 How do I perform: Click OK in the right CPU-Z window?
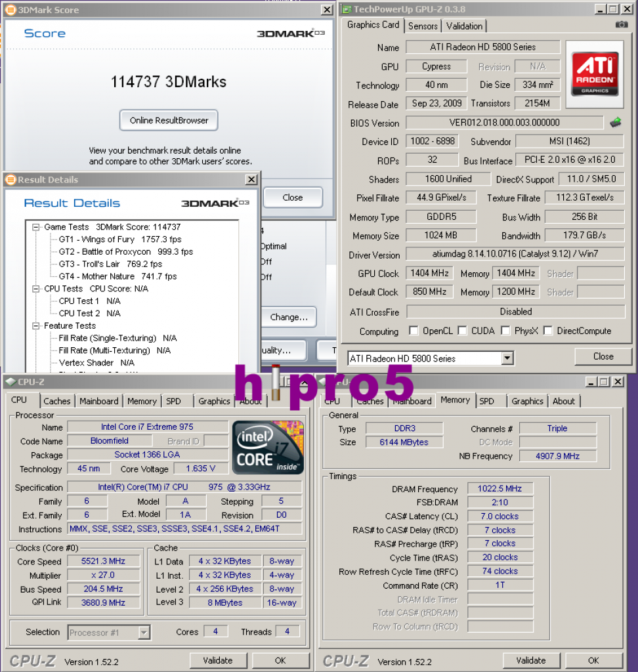593,660
